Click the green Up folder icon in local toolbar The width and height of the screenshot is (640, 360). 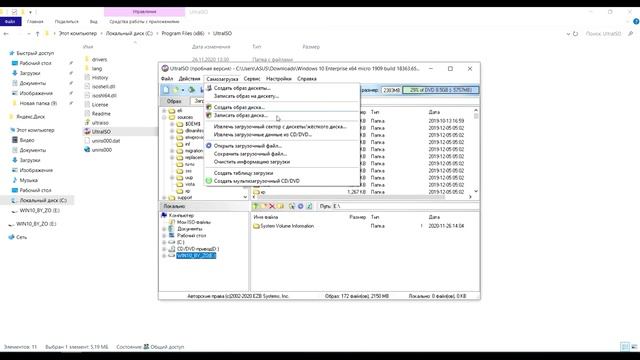click(256, 206)
